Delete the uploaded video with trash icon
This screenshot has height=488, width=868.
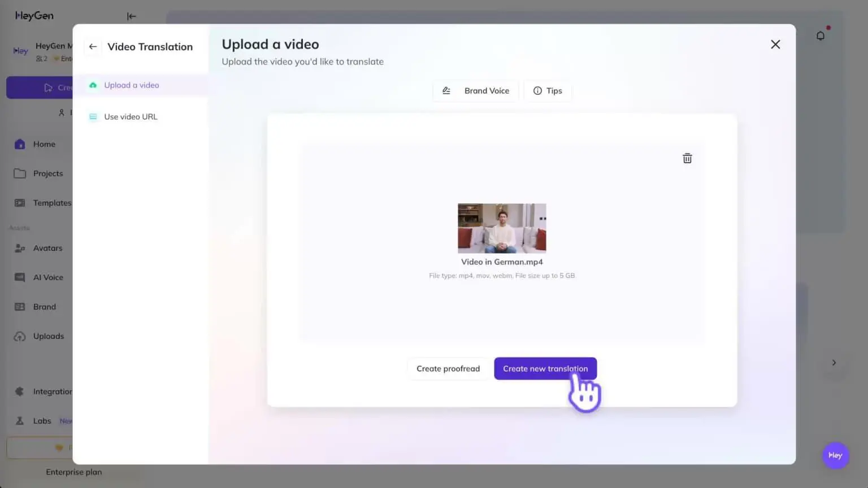(x=687, y=158)
